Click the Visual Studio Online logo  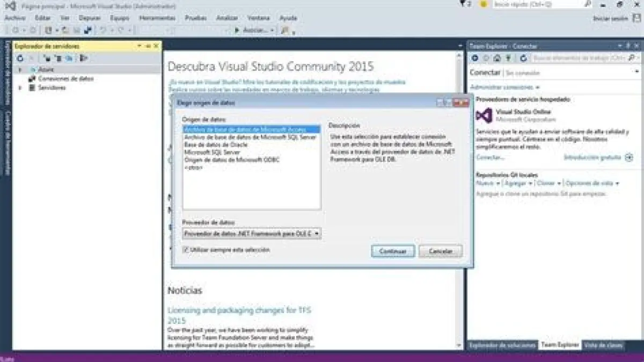(x=484, y=115)
